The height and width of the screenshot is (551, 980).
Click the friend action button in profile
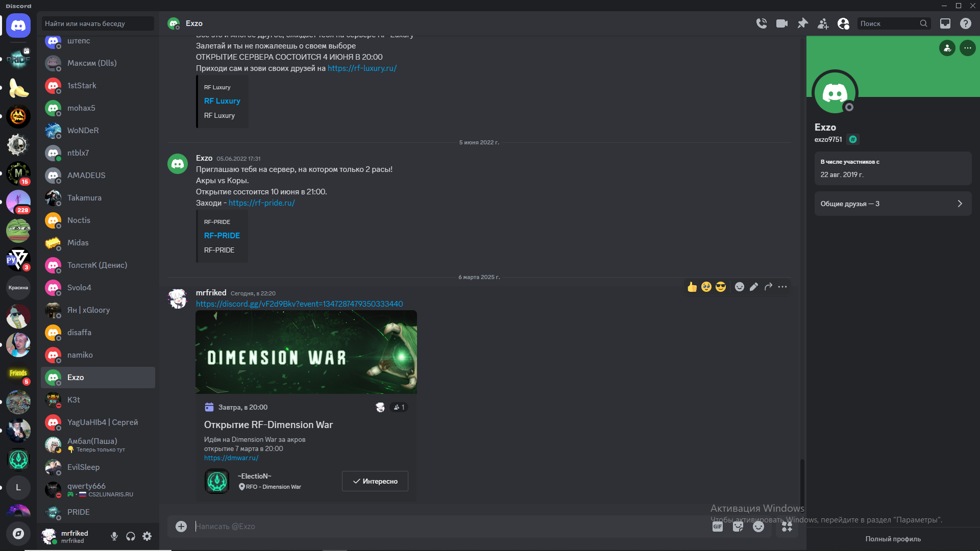(x=947, y=48)
